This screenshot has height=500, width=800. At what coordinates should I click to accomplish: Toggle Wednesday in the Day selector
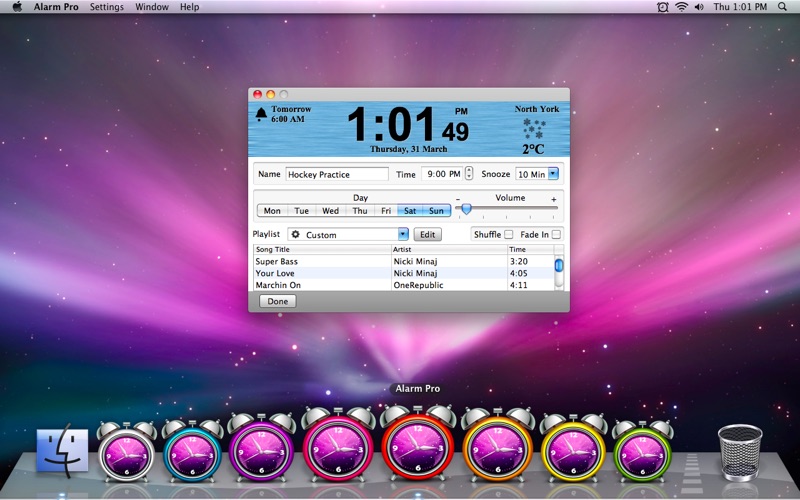(x=331, y=211)
